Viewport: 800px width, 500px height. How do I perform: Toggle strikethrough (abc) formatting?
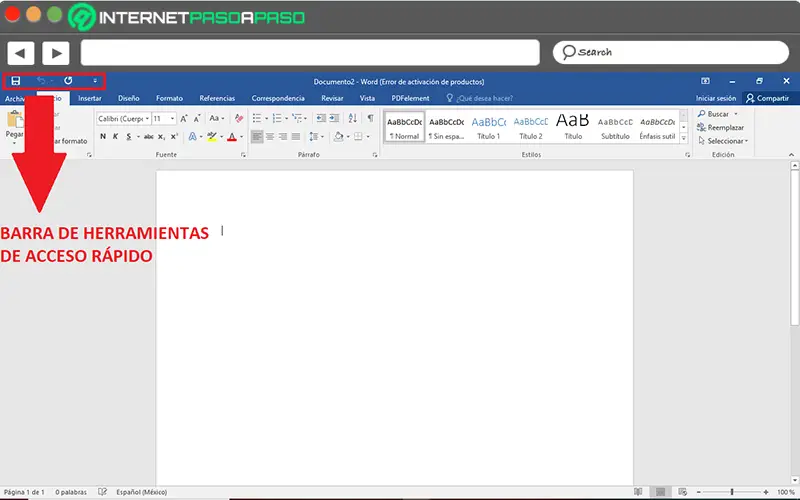pos(148,136)
